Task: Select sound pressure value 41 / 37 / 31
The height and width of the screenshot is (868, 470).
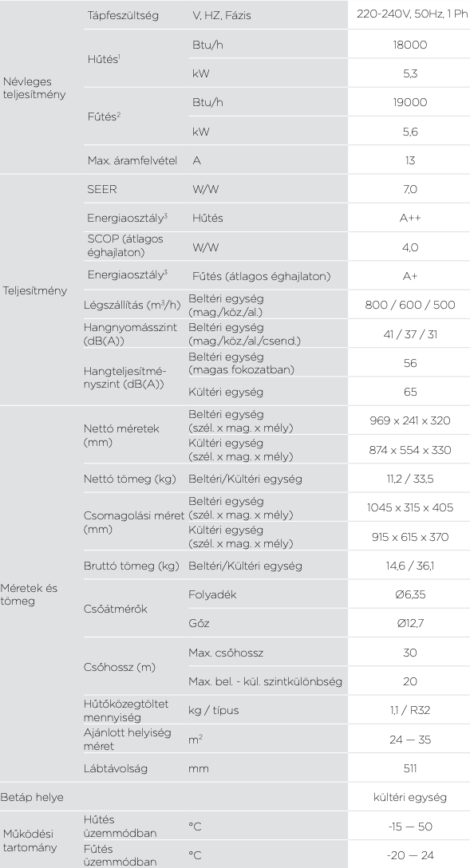Action: point(410,334)
